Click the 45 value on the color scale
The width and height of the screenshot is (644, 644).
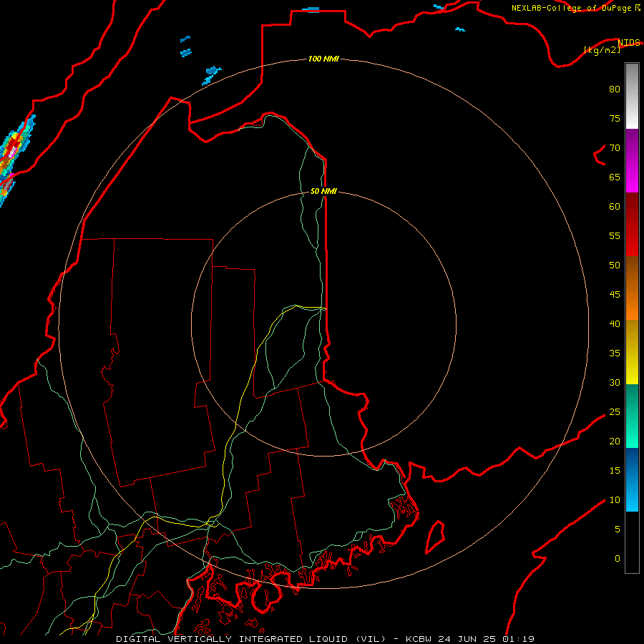tap(615, 295)
